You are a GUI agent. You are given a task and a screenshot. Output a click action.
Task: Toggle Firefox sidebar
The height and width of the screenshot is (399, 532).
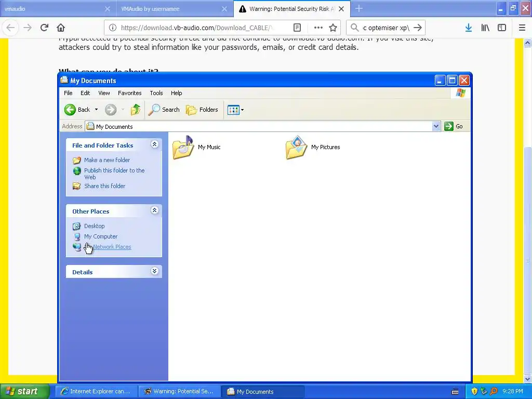tap(502, 28)
